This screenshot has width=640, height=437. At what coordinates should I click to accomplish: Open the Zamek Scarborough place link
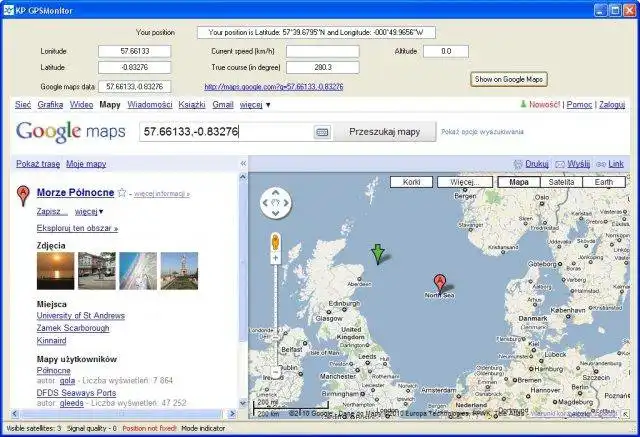pos(73,328)
